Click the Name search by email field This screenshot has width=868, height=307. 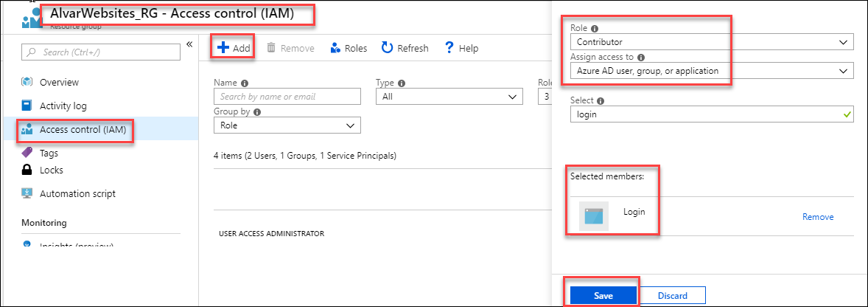tap(287, 97)
